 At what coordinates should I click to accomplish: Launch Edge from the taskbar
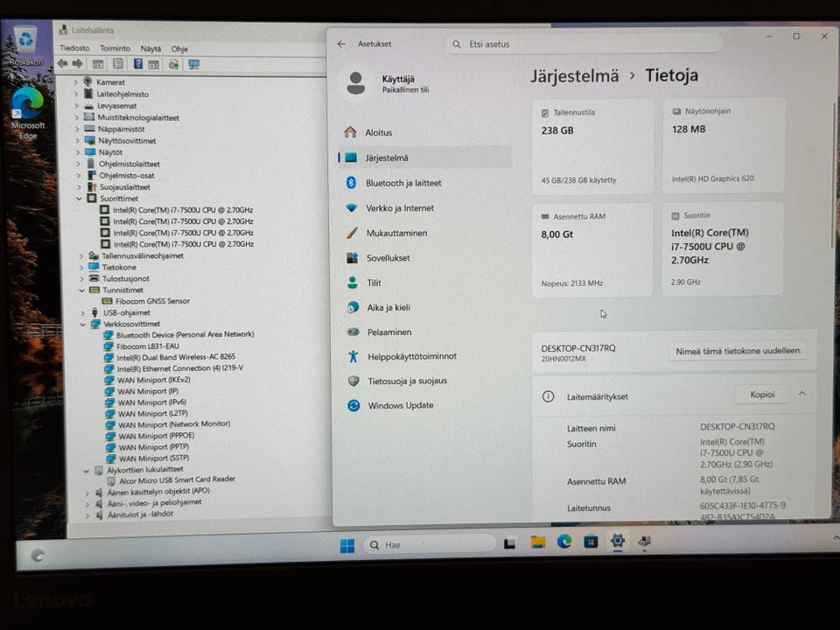[564, 542]
